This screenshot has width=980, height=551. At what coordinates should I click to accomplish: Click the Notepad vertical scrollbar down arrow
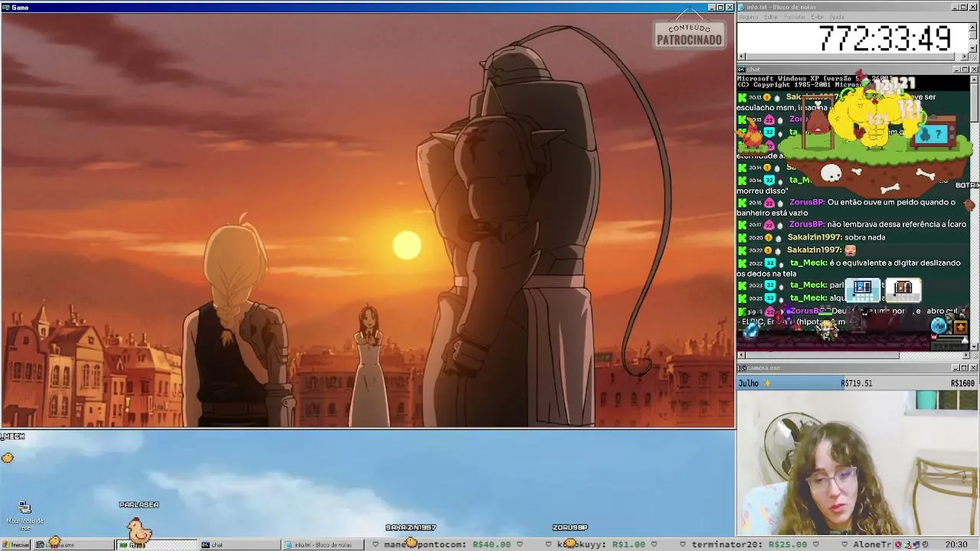[x=974, y=47]
